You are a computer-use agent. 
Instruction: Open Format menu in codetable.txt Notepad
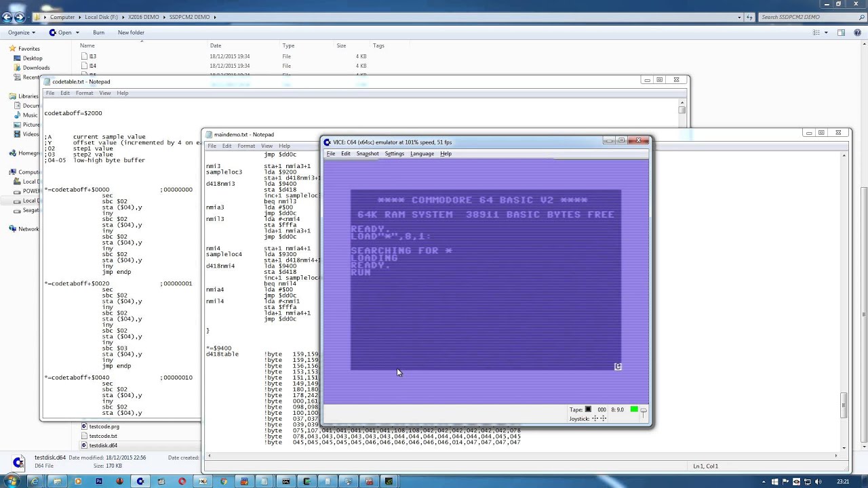coord(84,93)
